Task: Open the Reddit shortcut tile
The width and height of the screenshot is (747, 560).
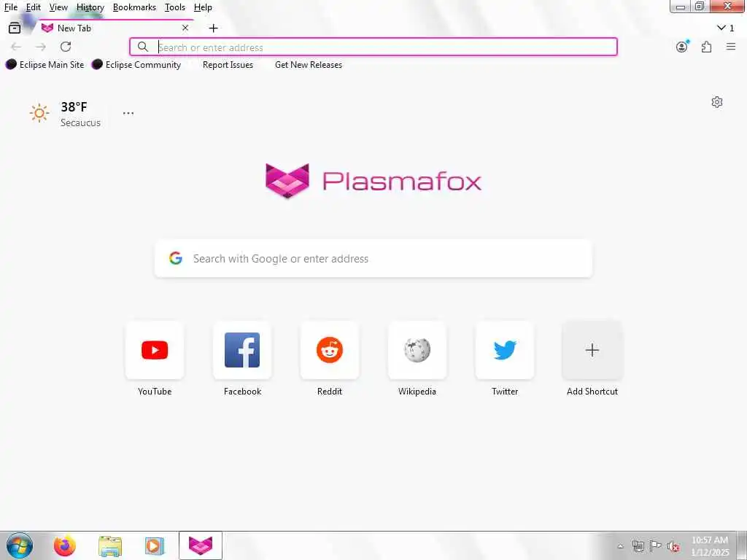Action: click(x=330, y=351)
